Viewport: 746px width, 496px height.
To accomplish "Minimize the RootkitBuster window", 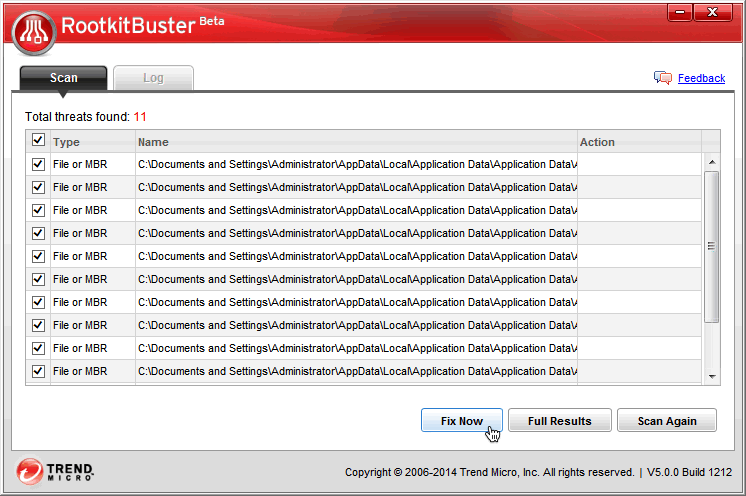I will 680,13.
